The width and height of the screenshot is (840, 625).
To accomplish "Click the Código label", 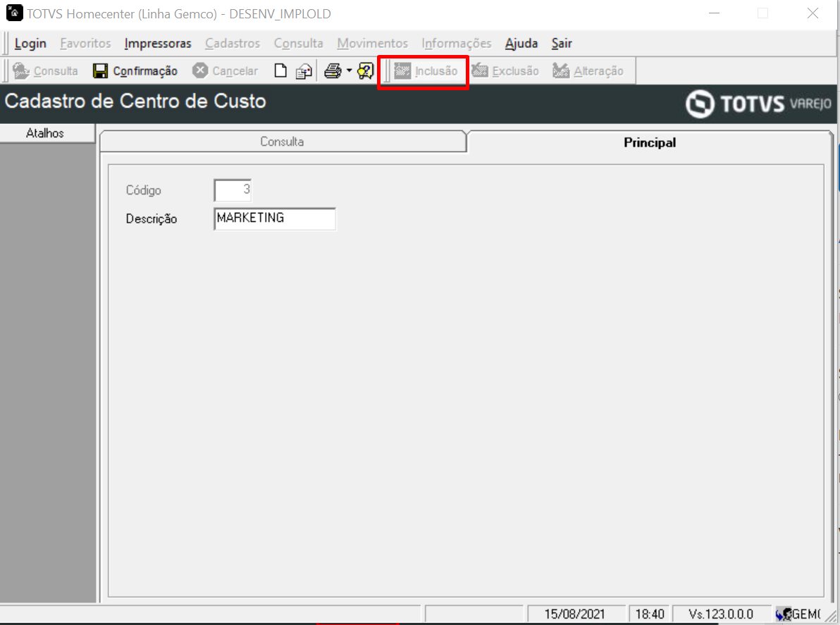I will click(x=143, y=190).
